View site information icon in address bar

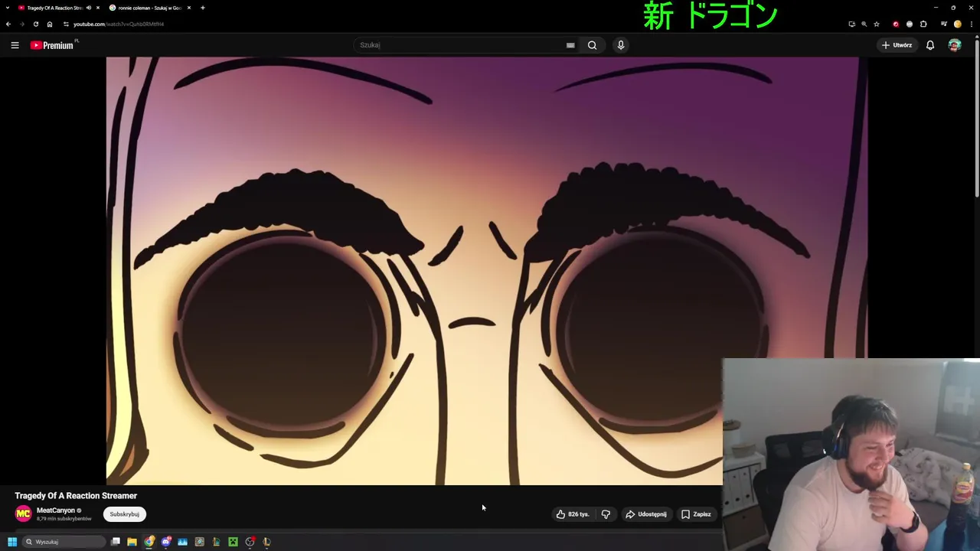click(x=66, y=24)
